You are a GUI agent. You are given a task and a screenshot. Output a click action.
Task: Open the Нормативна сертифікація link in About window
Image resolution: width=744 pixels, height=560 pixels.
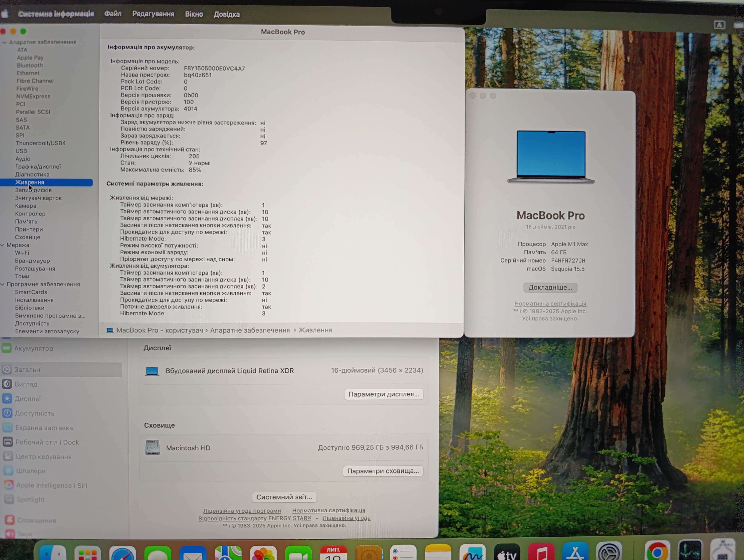tap(550, 304)
